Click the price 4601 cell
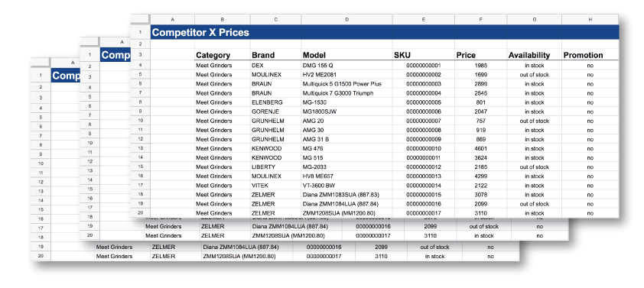The width and height of the screenshot is (644, 288). coord(480,148)
